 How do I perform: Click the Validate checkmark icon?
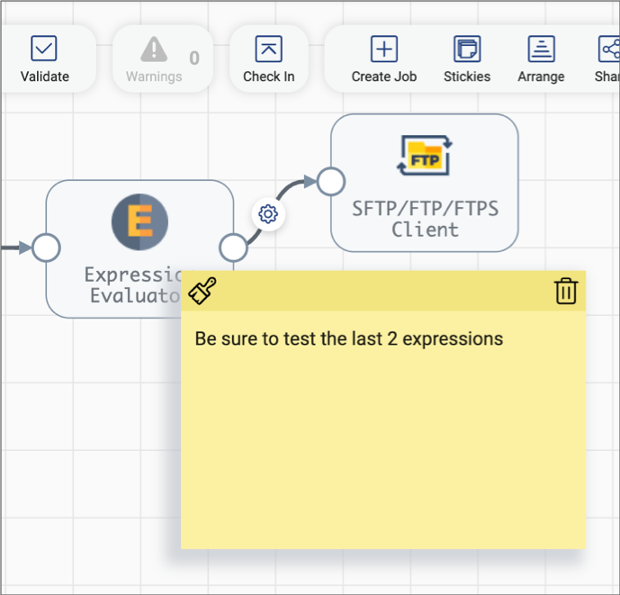click(x=44, y=48)
